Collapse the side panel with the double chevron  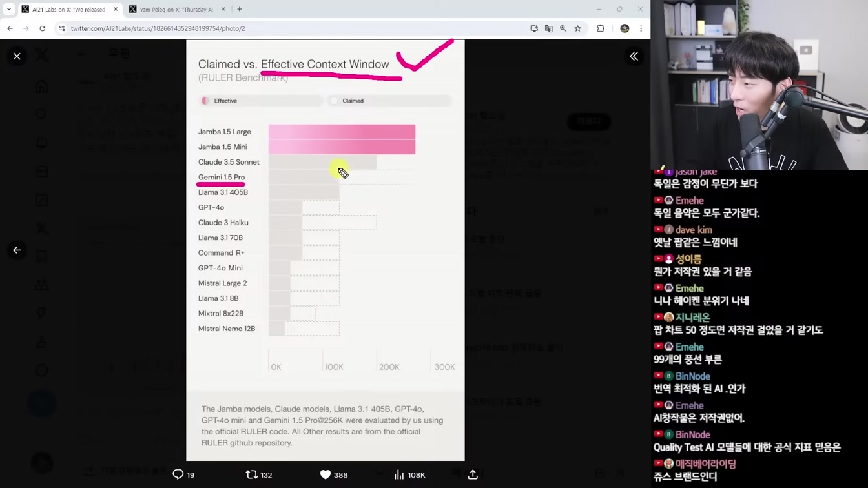[634, 56]
